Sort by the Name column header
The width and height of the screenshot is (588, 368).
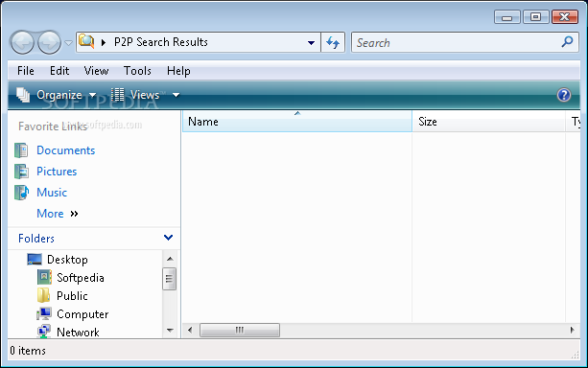pyautogui.click(x=297, y=122)
